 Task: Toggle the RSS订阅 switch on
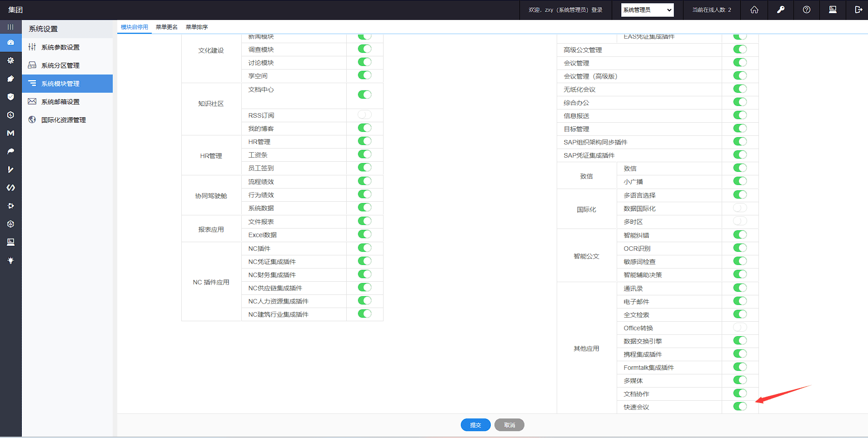tap(364, 114)
